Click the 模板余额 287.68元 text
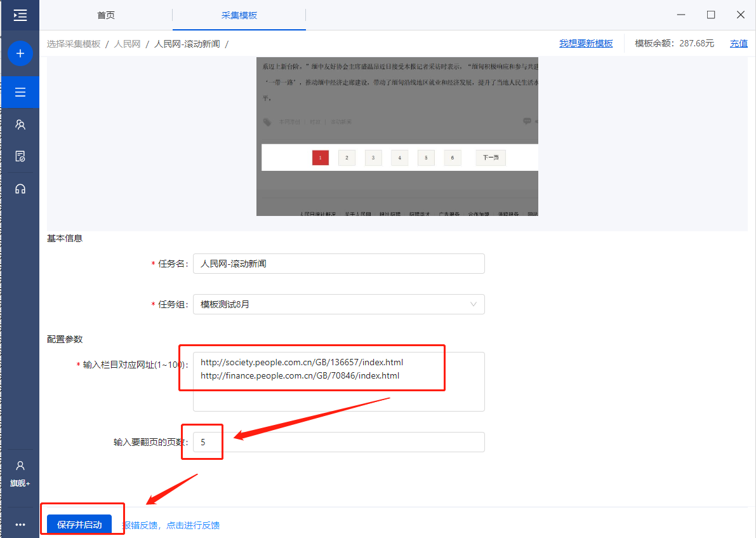756x538 pixels. click(x=674, y=43)
